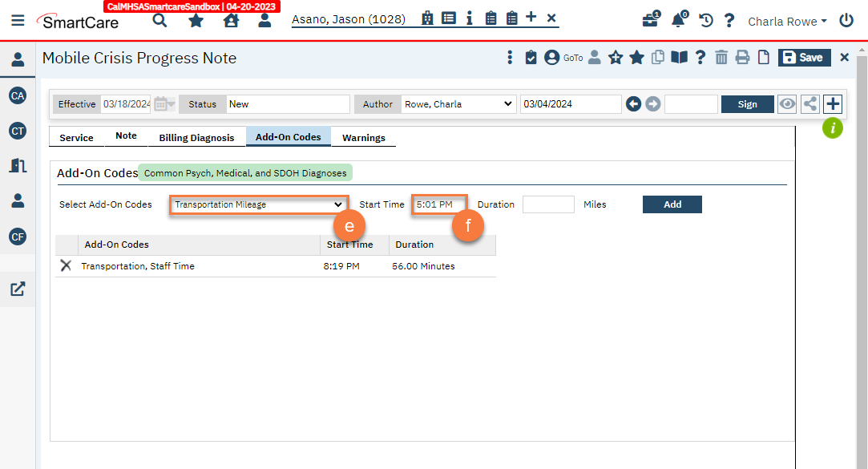Open the three-dot more options menu

(x=510, y=58)
